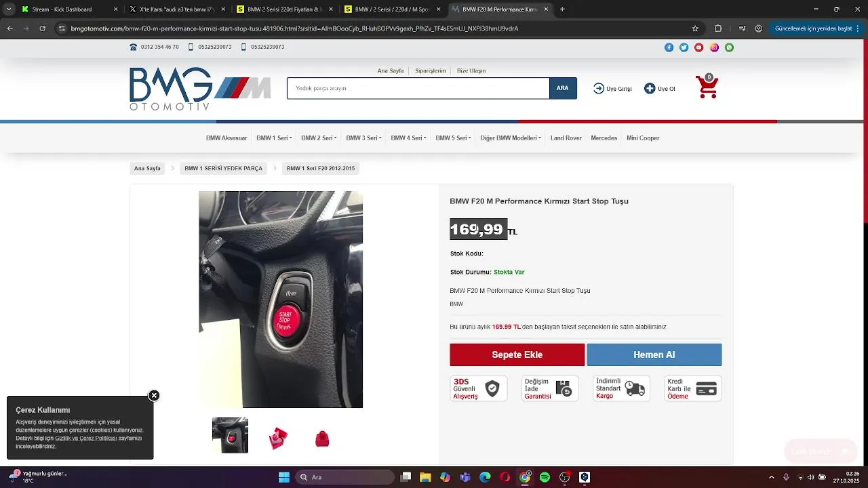868x488 pixels.
Task: Open the Chrome extensions puzzle icon
Action: [718, 28]
